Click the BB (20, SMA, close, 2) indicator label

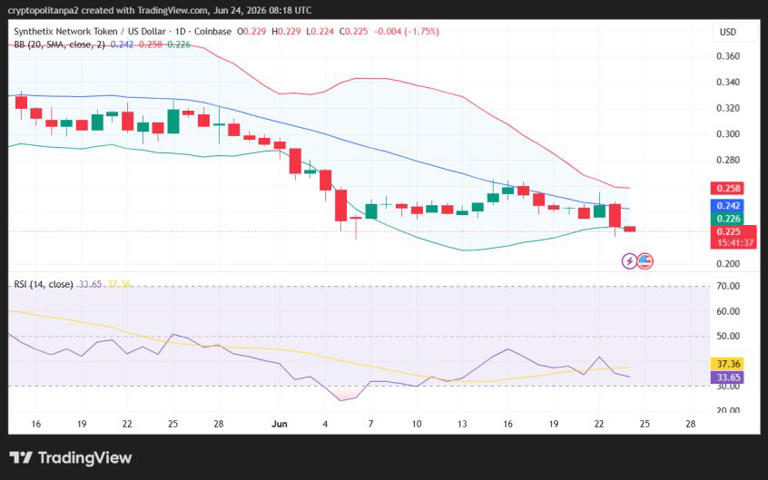(59, 45)
